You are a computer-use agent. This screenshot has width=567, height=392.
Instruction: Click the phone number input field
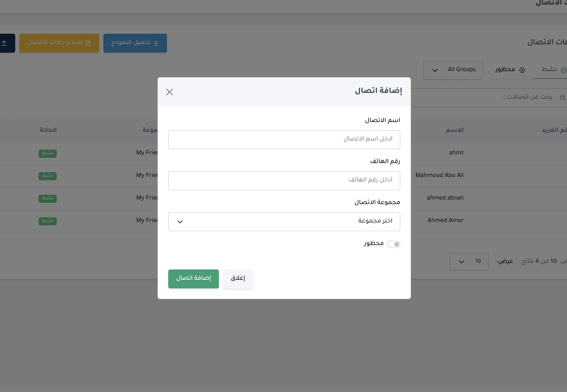[x=284, y=180]
